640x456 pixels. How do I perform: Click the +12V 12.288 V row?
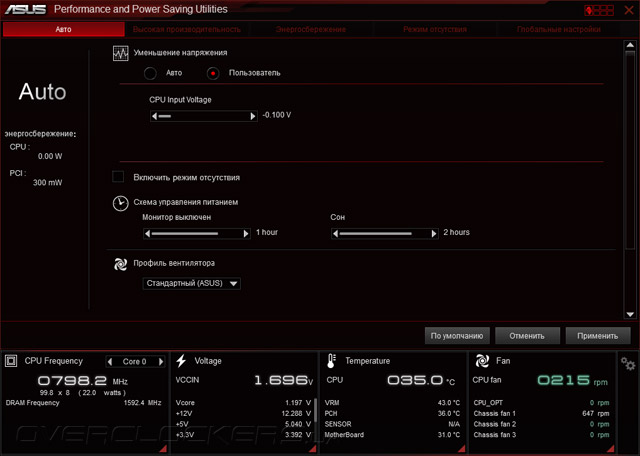point(243,414)
